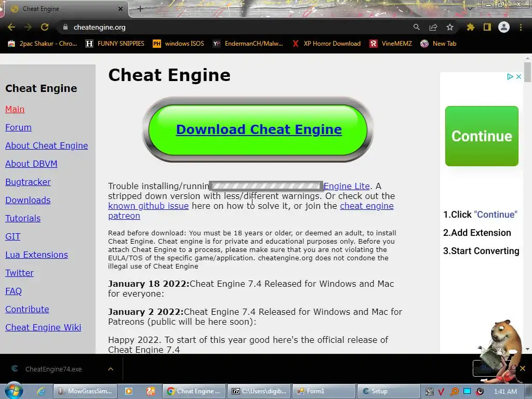Open the About DBVM link
The height and width of the screenshot is (399, 532).
(x=31, y=164)
